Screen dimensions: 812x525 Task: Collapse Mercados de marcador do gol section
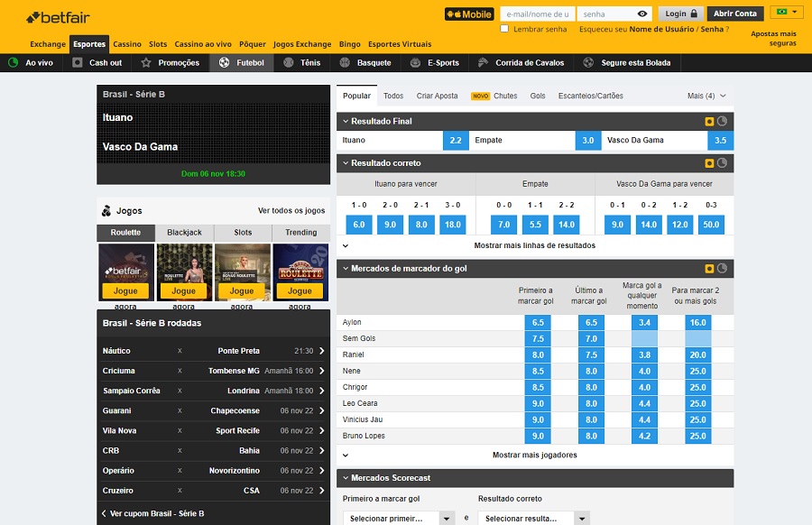point(346,269)
